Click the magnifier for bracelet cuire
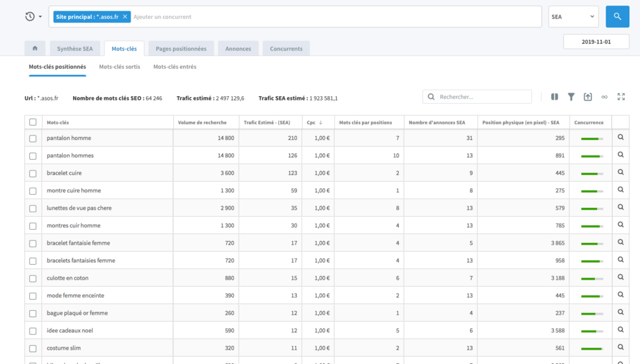 coord(621,172)
